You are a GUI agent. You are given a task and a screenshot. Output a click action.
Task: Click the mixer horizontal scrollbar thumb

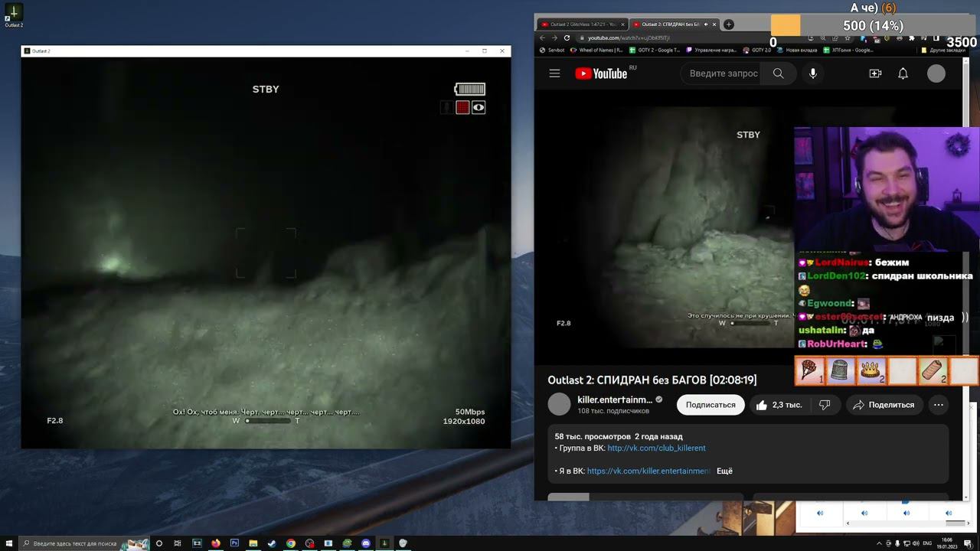click(x=955, y=523)
